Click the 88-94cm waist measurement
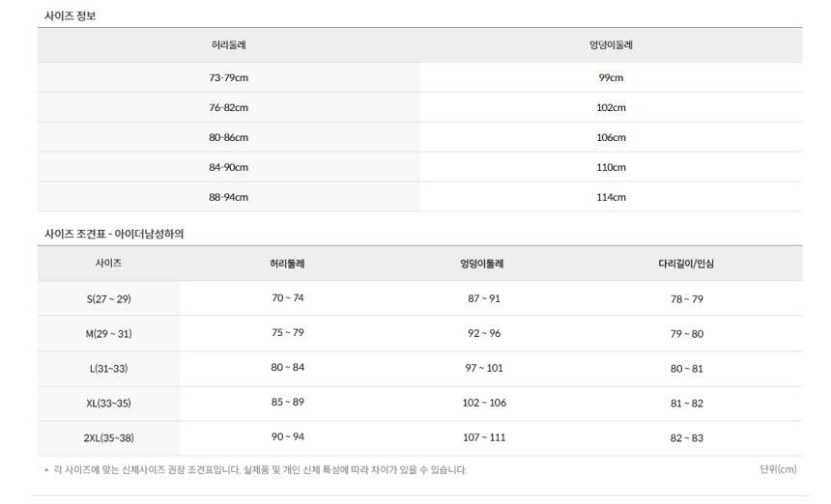 coord(229,197)
